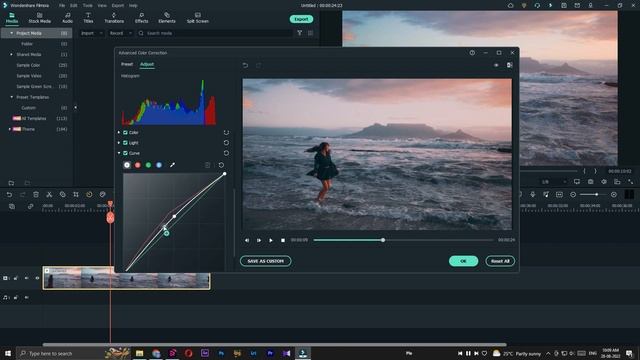
Task: Click the Search media field
Action: tap(215, 33)
